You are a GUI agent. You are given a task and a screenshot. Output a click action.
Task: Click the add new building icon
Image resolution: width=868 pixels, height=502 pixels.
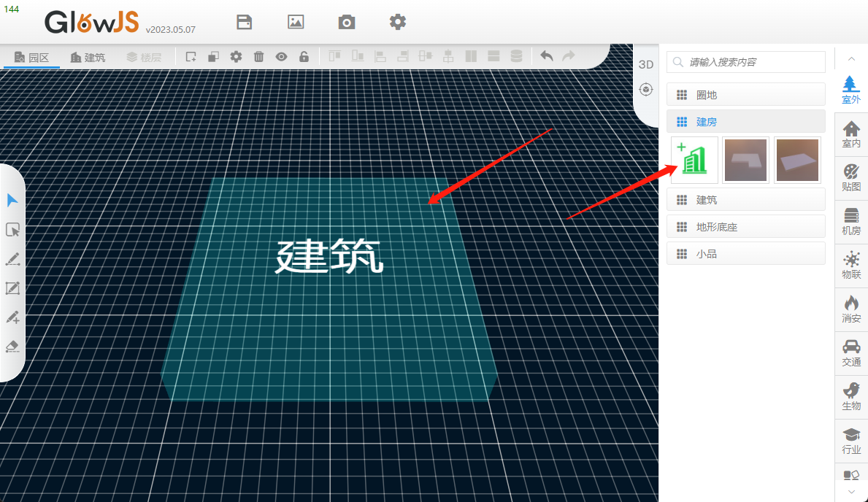pos(694,160)
